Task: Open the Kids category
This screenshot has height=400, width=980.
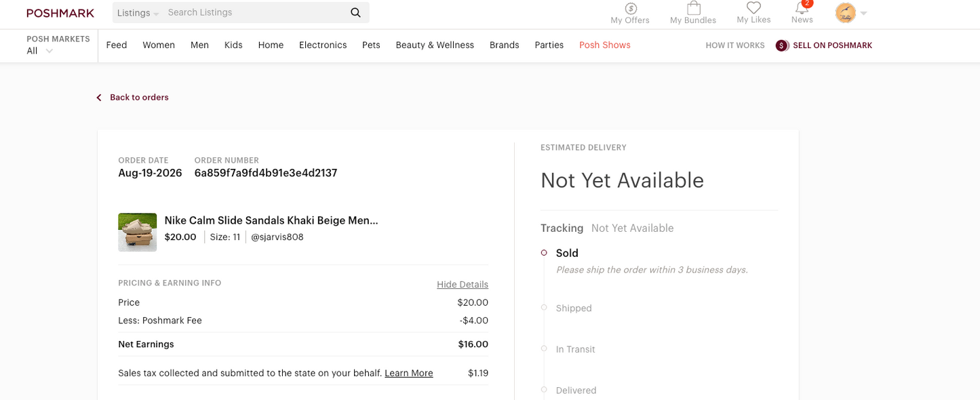Action: (x=233, y=45)
